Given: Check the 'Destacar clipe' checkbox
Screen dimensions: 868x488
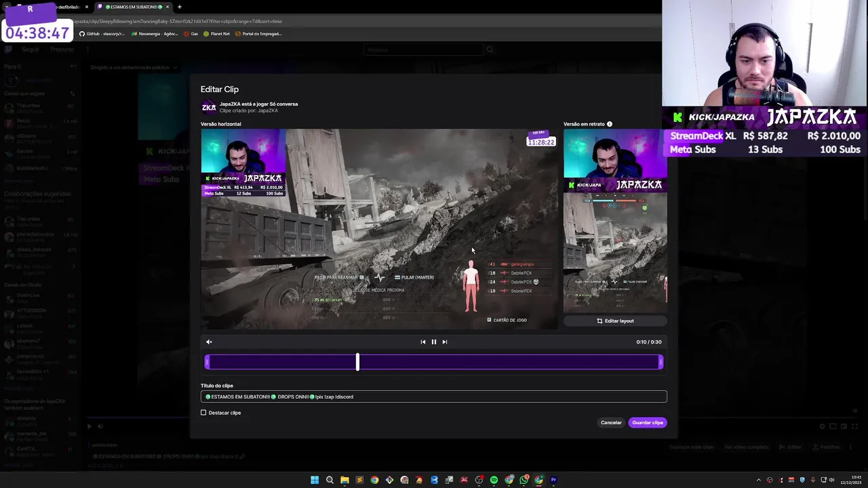Looking at the screenshot, I should [x=203, y=413].
